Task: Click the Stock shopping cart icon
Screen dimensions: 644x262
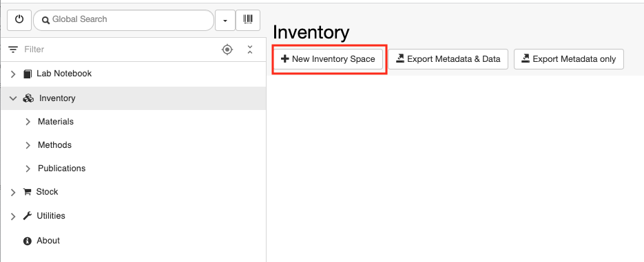Action: tap(27, 192)
